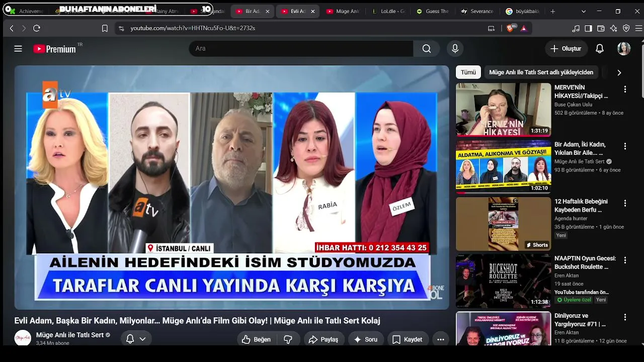The width and height of the screenshot is (644, 362).
Task: Switch to the "Bir Ad" browser tab
Action: coord(249,11)
